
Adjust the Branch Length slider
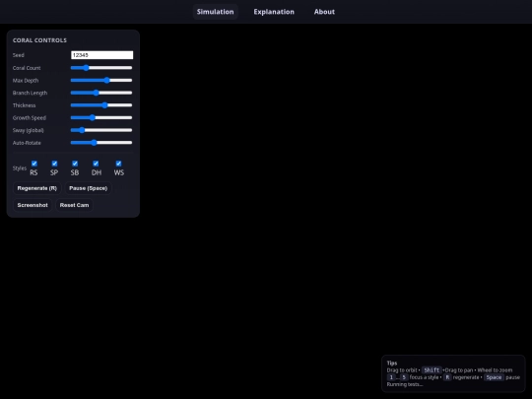[x=101, y=93]
